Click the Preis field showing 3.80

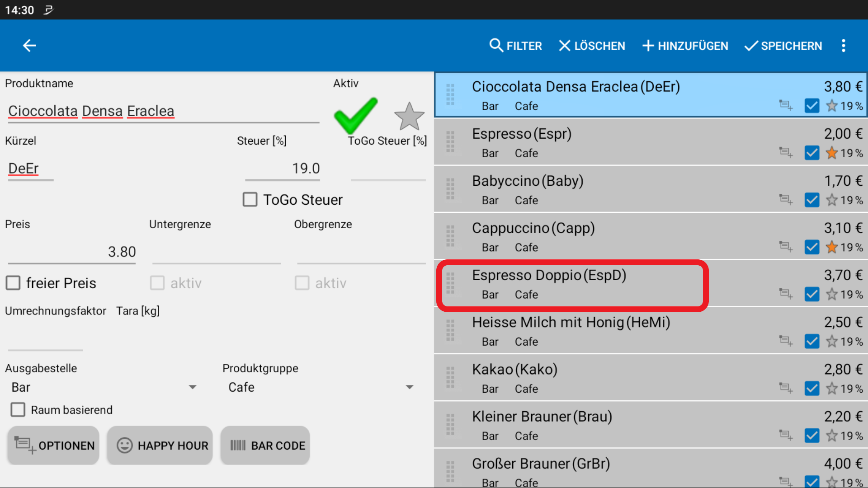[72, 252]
